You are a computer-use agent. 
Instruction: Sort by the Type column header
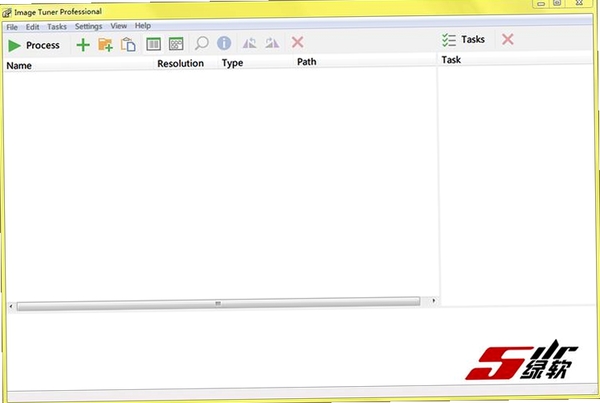(x=255, y=62)
